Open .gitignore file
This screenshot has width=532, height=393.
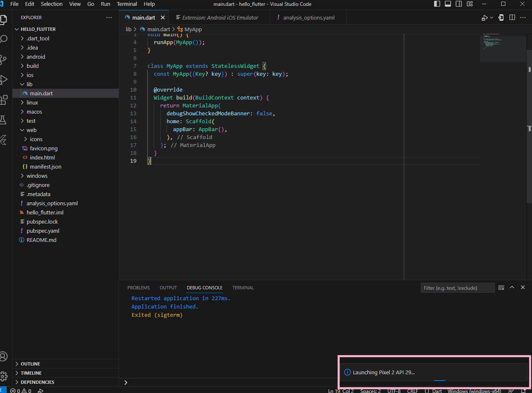[x=65, y=185]
